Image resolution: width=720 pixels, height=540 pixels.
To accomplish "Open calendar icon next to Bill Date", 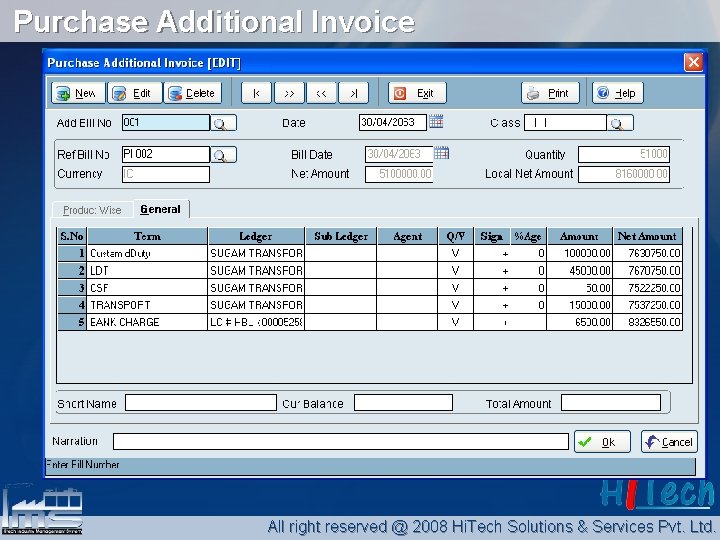I will tap(441, 153).
